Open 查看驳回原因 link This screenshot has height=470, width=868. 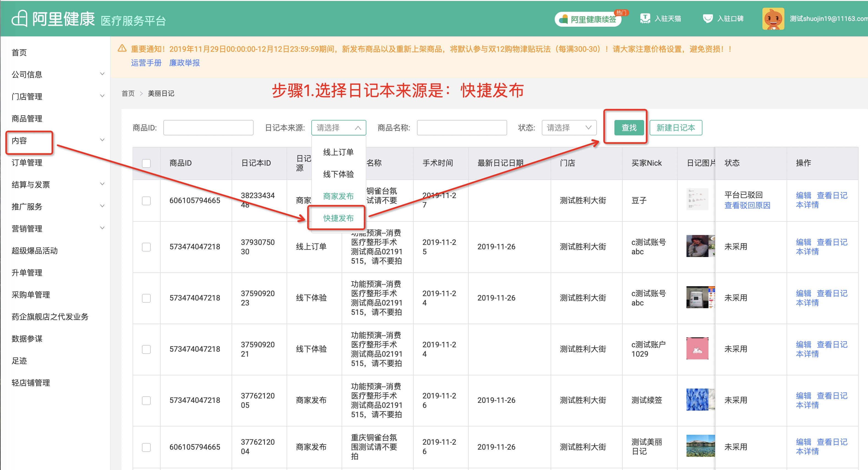(x=747, y=205)
